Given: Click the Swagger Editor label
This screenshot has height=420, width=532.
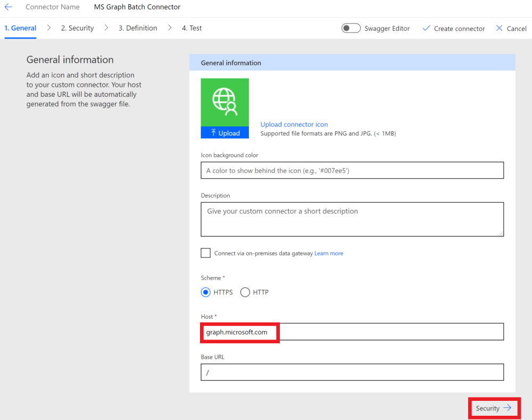Looking at the screenshot, I should click(x=387, y=29).
